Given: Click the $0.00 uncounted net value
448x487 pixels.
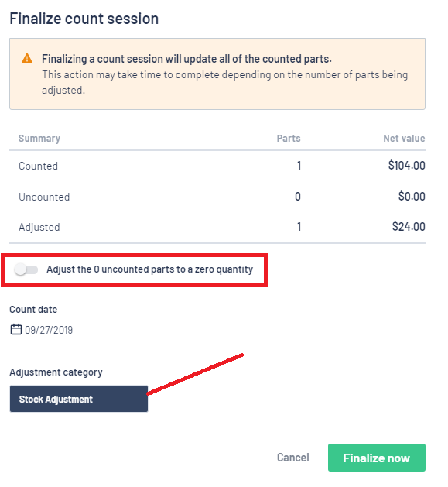Looking at the screenshot, I should [x=412, y=197].
